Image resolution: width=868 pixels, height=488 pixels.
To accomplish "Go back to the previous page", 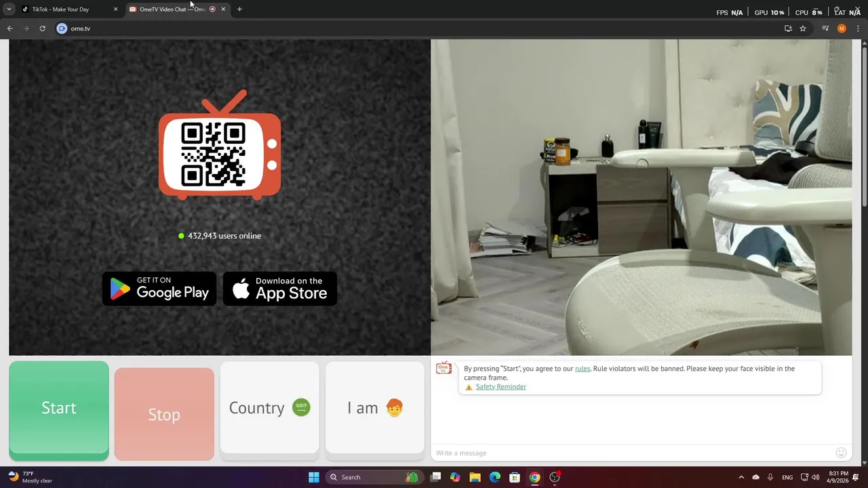I will 9,28.
